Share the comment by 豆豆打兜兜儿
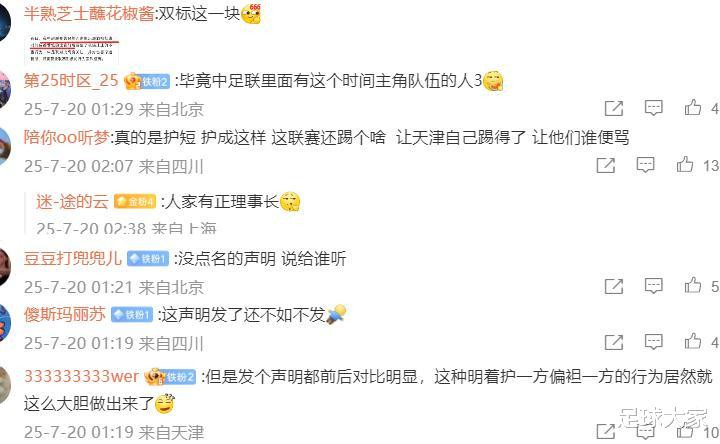Viewport: 720px width, 444px height. pyautogui.click(x=614, y=286)
